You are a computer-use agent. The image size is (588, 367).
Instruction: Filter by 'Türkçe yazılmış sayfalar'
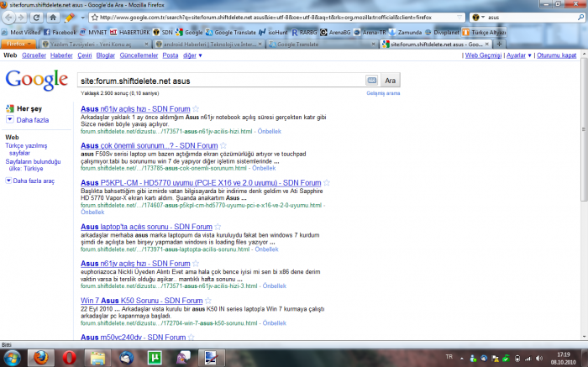[26, 149]
